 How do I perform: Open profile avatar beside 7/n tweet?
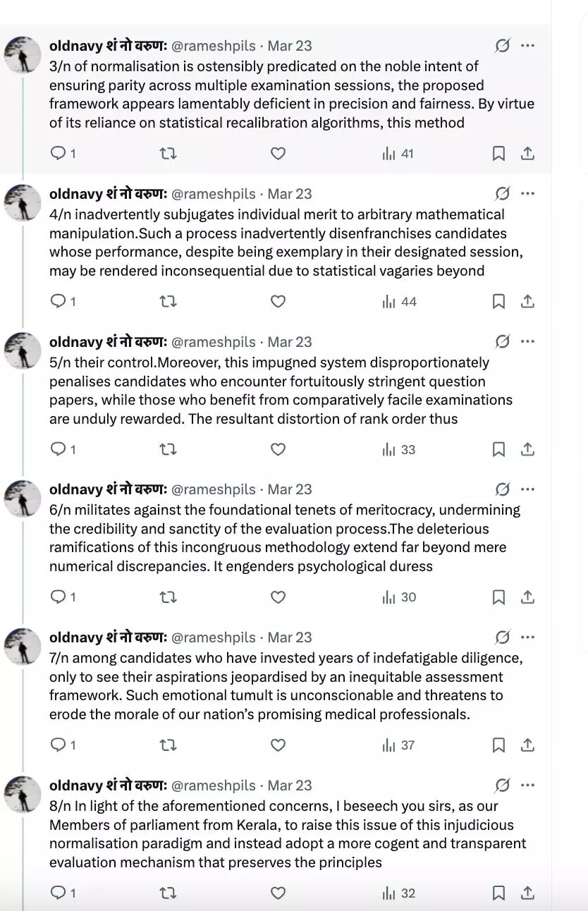(x=23, y=646)
